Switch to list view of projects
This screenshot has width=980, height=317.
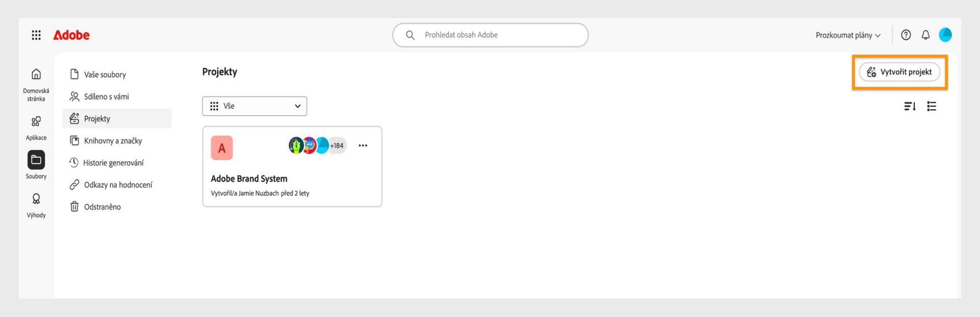tap(932, 106)
